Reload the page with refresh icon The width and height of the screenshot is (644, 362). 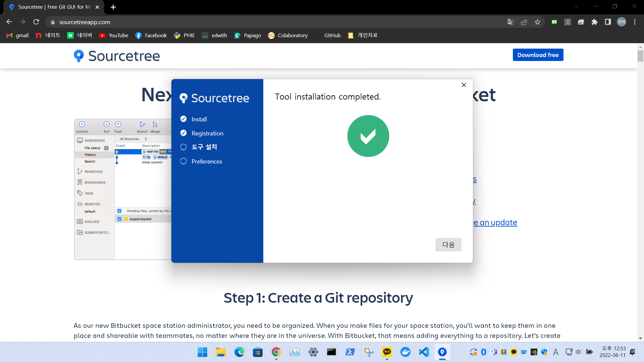pyautogui.click(x=36, y=22)
